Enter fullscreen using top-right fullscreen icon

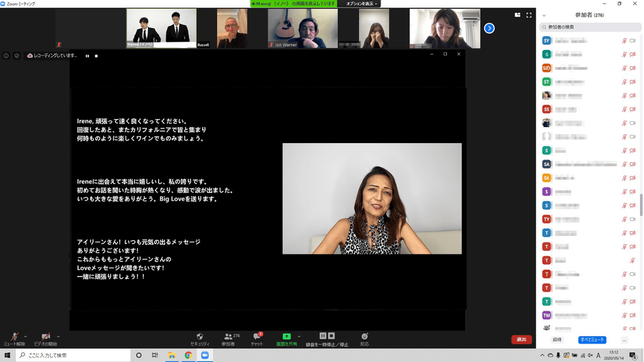pos(529,14)
